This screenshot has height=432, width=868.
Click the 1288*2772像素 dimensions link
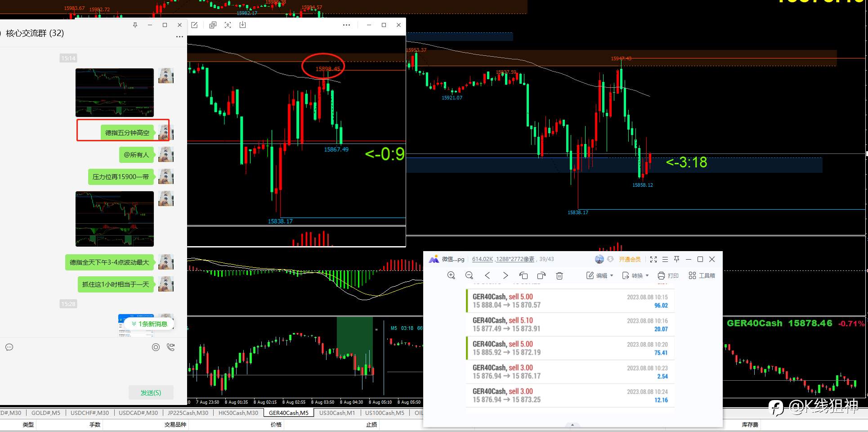point(515,259)
